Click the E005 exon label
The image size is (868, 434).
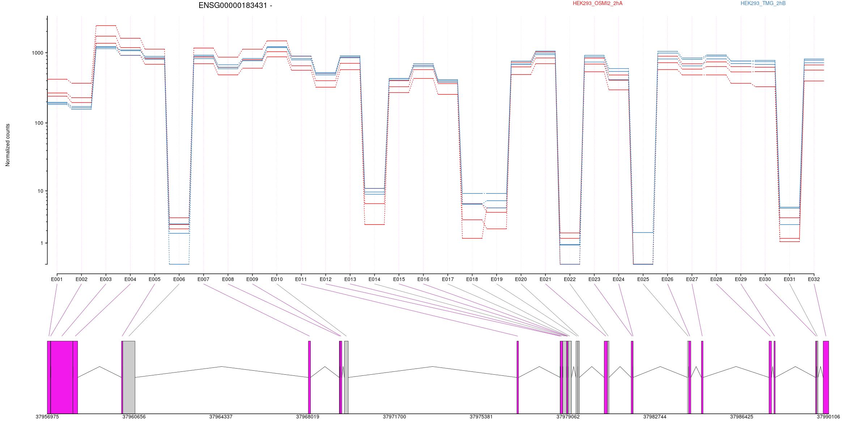pyautogui.click(x=154, y=279)
